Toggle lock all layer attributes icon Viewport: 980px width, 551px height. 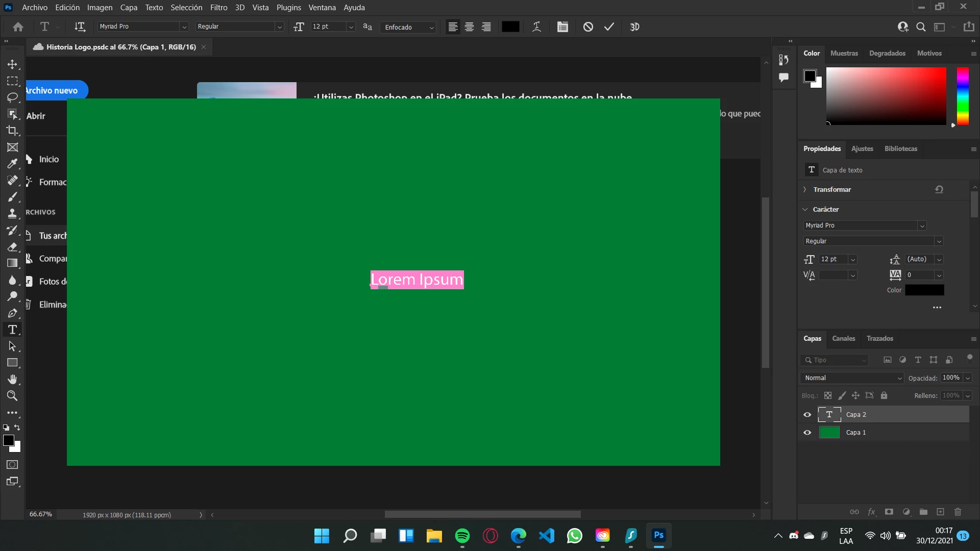884,395
